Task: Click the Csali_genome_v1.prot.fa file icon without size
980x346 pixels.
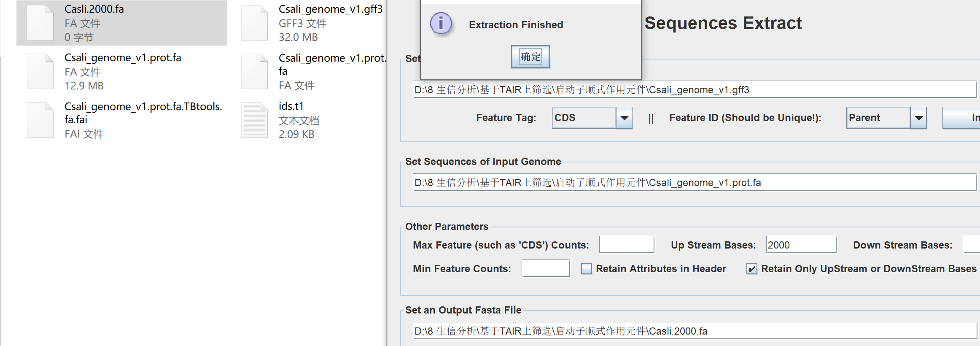Action: pyautogui.click(x=254, y=71)
